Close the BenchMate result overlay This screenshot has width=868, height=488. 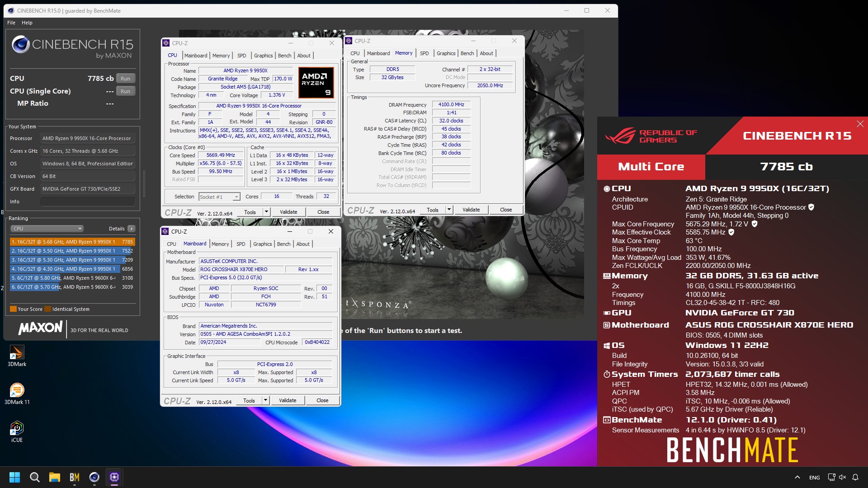tap(860, 124)
